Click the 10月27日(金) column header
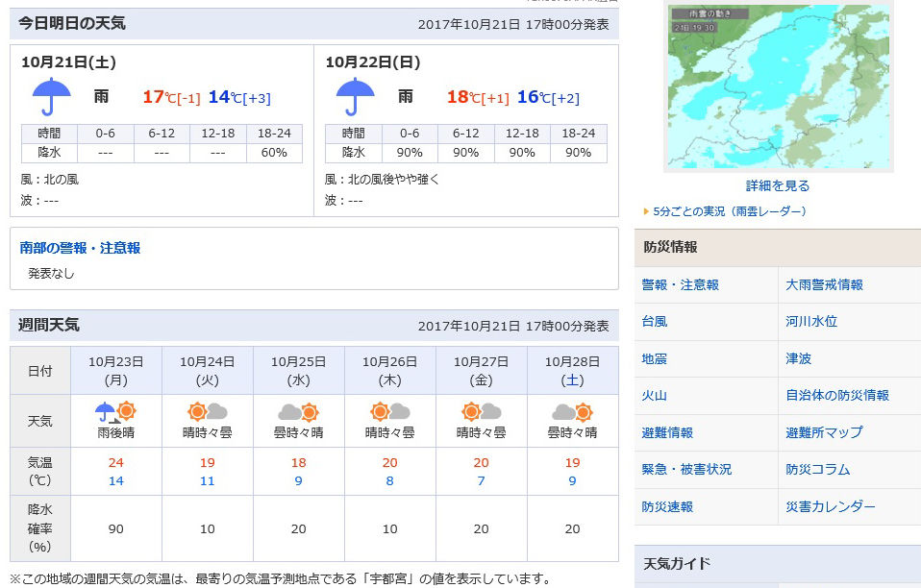Viewport: 921px width, 588px height. click(481, 371)
